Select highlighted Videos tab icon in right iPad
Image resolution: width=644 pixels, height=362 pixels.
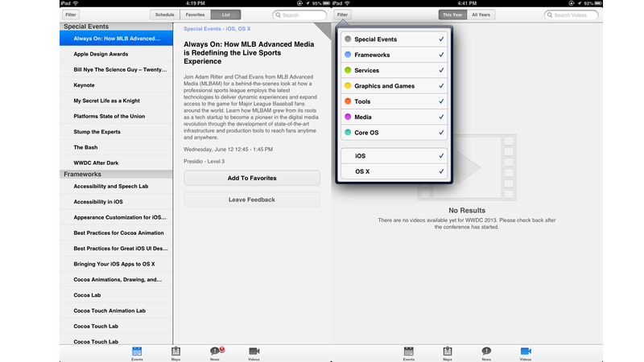[526, 352]
